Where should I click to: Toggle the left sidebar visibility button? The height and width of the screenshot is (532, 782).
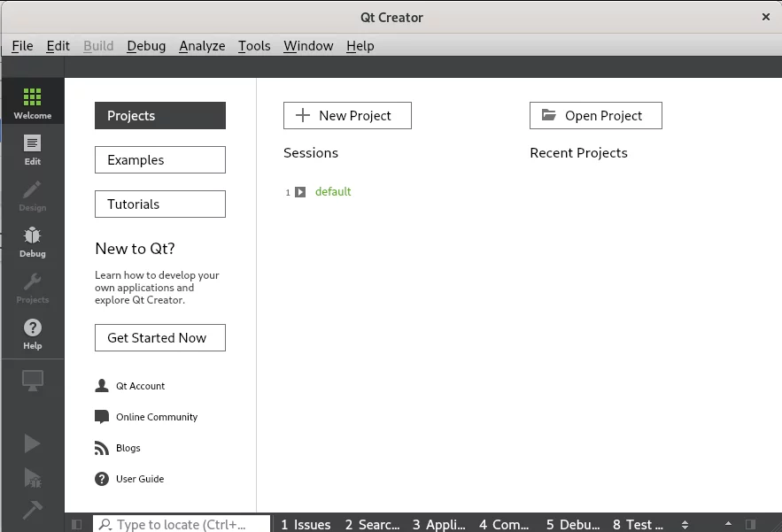pos(77,524)
